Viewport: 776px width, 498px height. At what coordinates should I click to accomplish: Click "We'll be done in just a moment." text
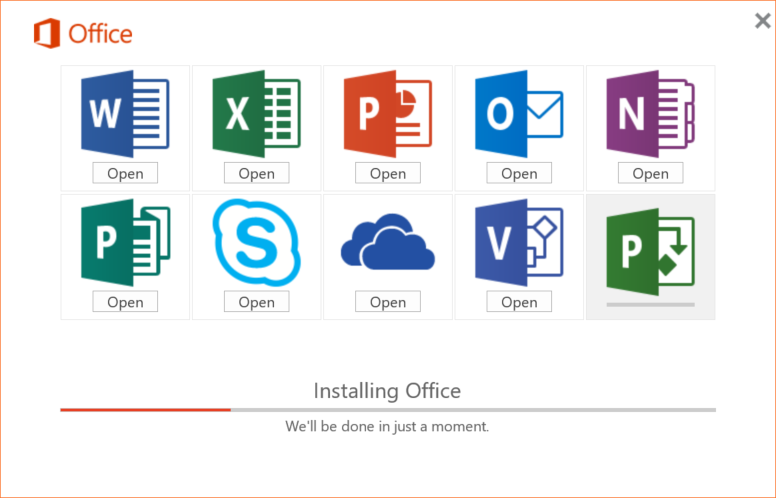tap(387, 427)
